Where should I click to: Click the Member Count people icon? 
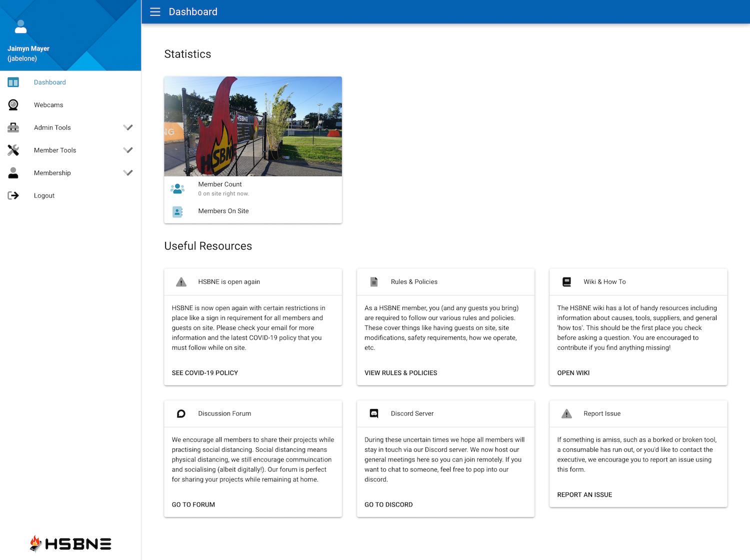coord(177,188)
